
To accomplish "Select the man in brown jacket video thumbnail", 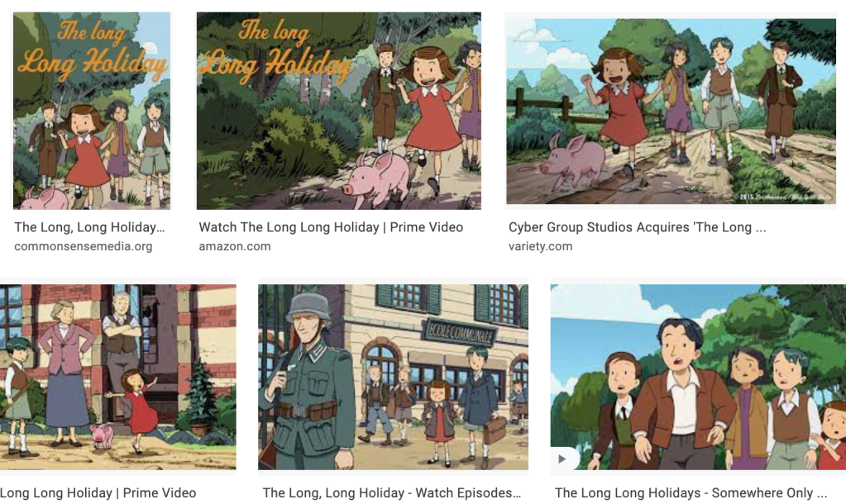I will [x=698, y=377].
